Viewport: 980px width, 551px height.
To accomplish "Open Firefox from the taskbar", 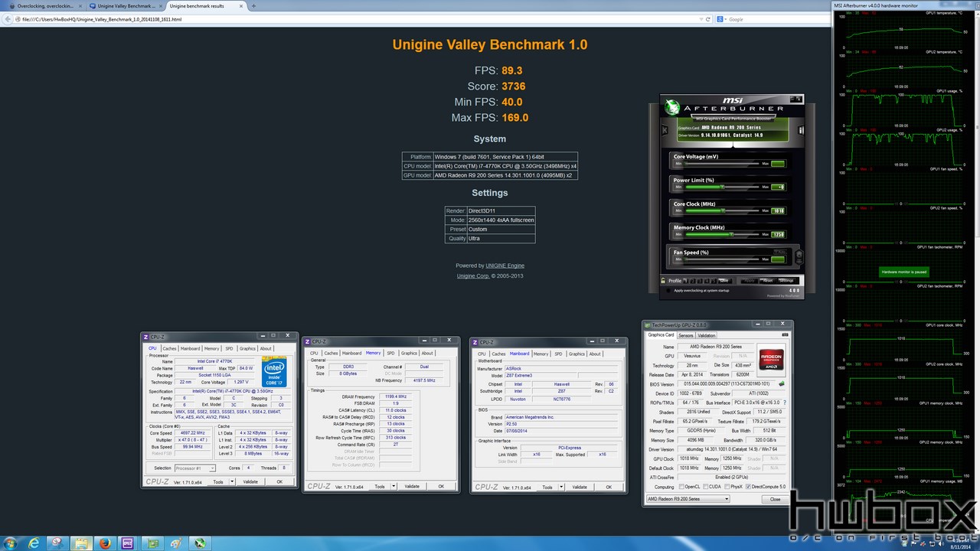I will click(105, 543).
